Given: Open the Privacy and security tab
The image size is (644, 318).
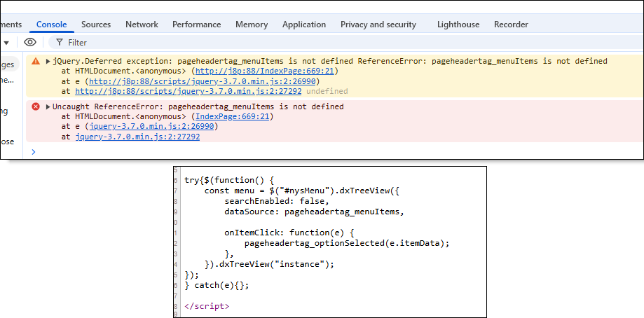Looking at the screenshot, I should [378, 25].
